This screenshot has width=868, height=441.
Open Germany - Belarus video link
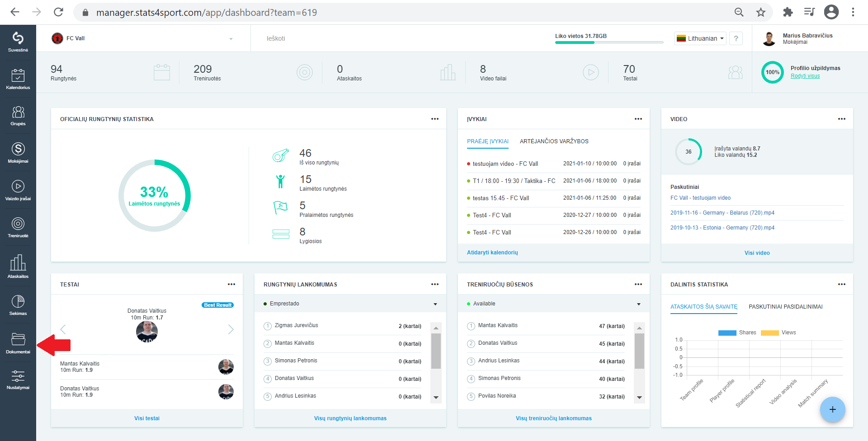(x=722, y=213)
